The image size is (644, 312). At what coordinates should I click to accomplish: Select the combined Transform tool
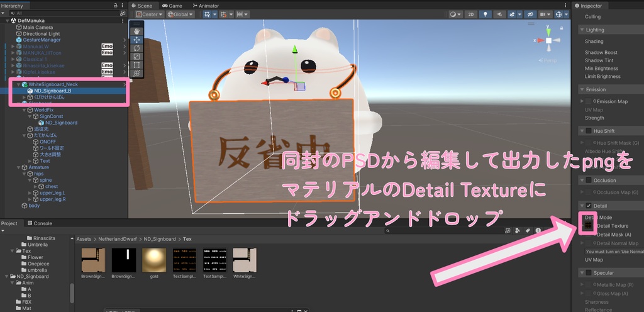136,73
